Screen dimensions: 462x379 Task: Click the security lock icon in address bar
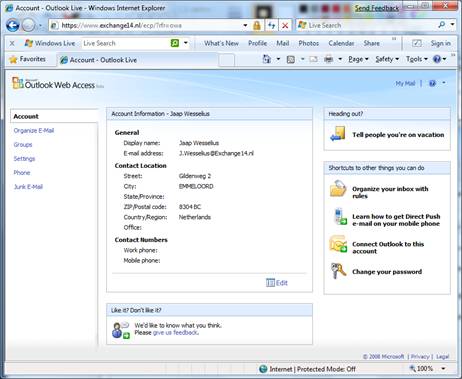[257, 25]
